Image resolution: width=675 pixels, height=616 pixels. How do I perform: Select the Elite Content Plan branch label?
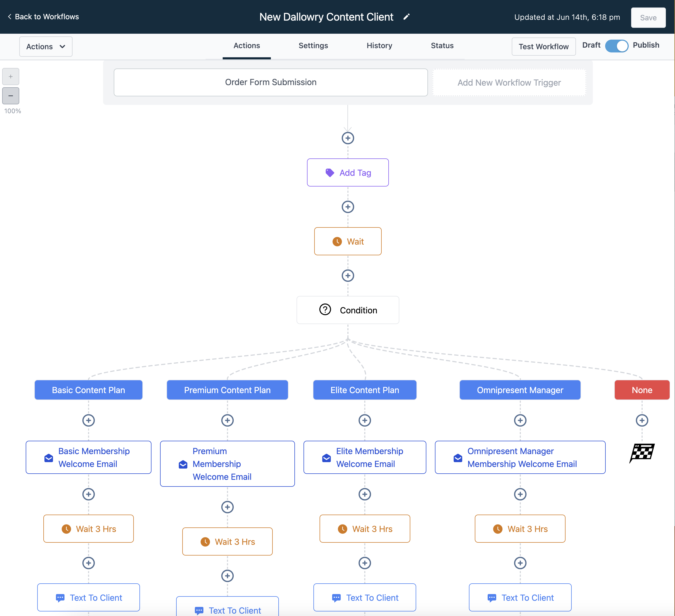pos(365,390)
